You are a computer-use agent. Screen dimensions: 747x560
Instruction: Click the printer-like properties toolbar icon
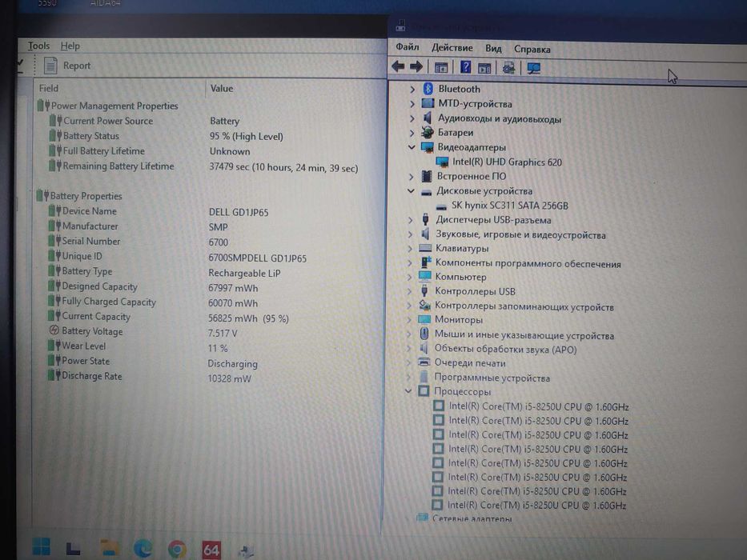click(x=508, y=68)
